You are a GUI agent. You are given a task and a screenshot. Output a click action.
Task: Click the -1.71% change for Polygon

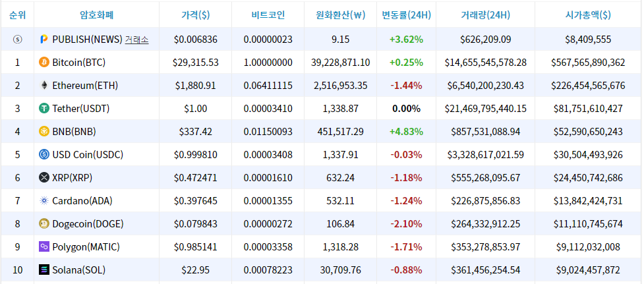click(406, 246)
